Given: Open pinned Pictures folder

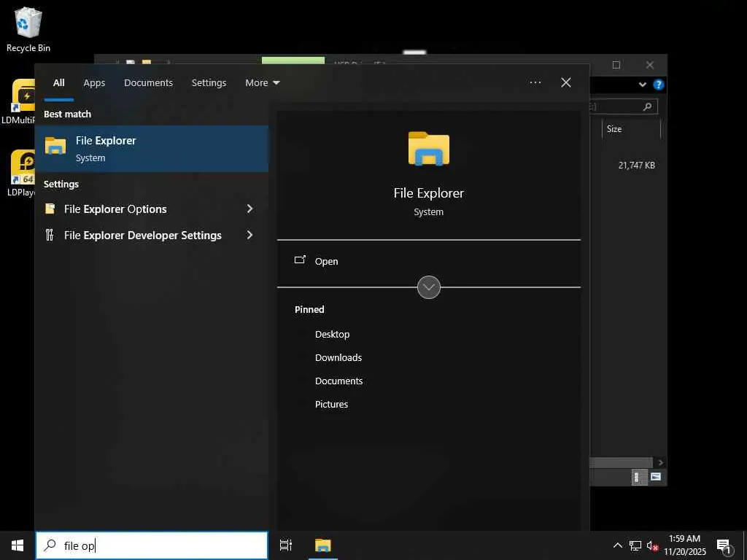Looking at the screenshot, I should (x=331, y=404).
